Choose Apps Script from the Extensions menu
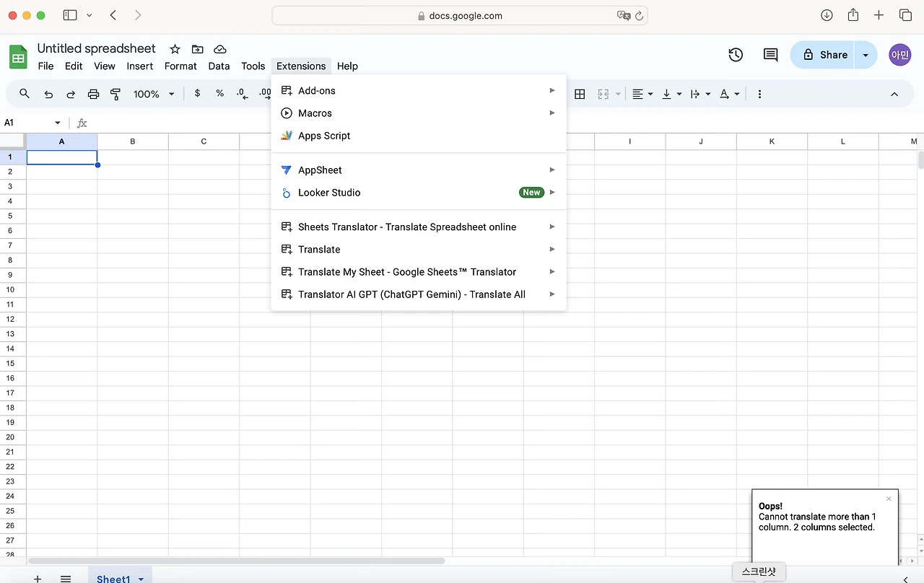 point(419,136)
